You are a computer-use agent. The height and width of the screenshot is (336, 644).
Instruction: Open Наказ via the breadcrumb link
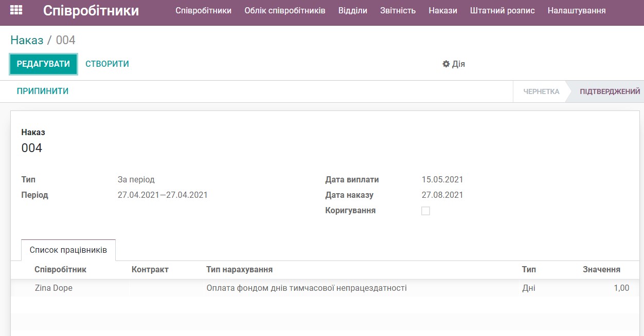click(x=26, y=40)
